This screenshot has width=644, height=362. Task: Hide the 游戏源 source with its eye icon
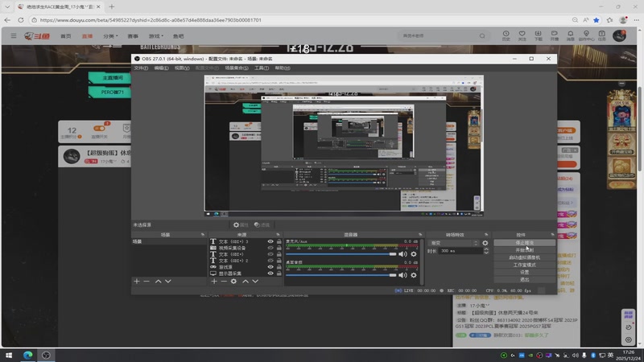(x=270, y=267)
